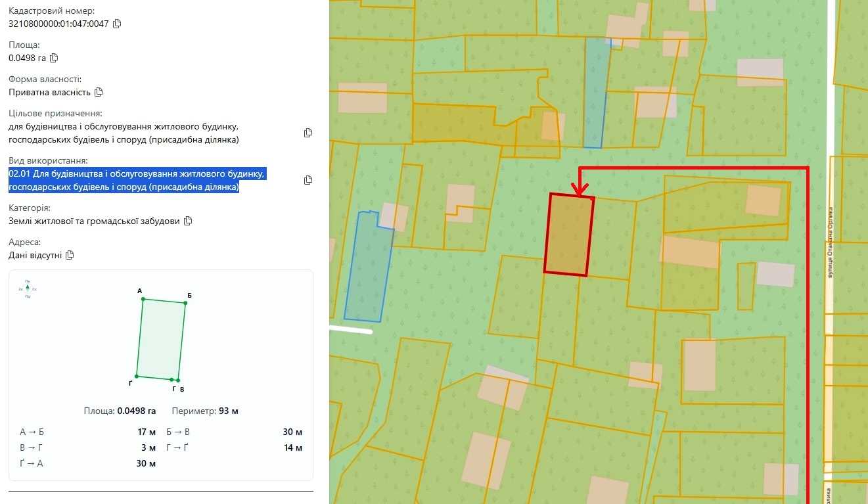Copy the Категорія land category value

188,221
